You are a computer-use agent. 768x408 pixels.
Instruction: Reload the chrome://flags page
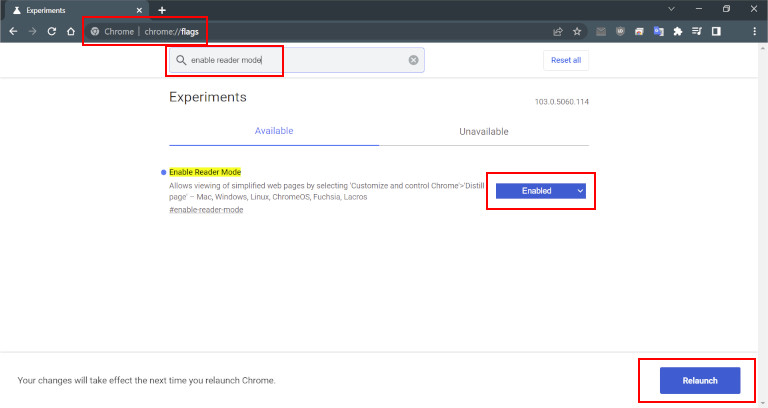pos(51,31)
